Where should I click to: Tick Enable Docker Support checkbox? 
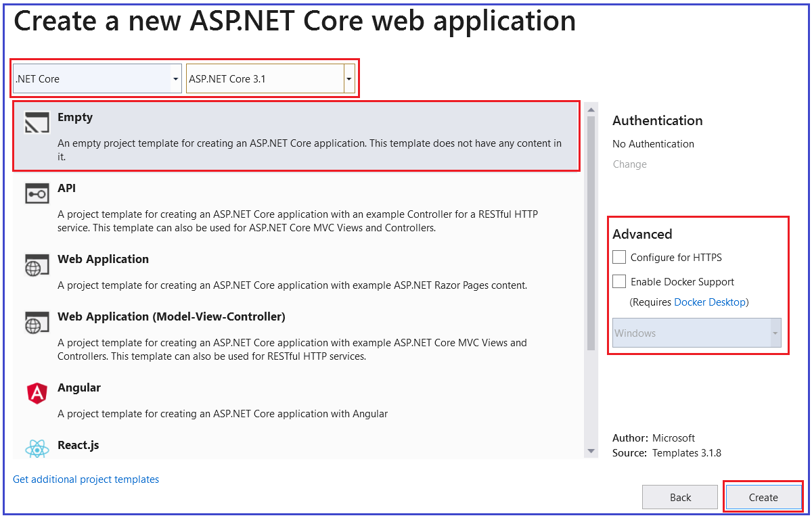619,281
